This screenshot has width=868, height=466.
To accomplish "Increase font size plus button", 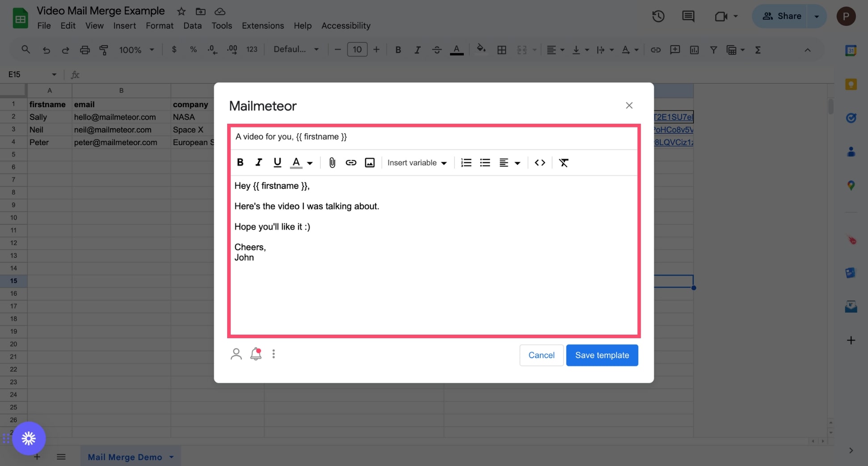I will [x=377, y=50].
